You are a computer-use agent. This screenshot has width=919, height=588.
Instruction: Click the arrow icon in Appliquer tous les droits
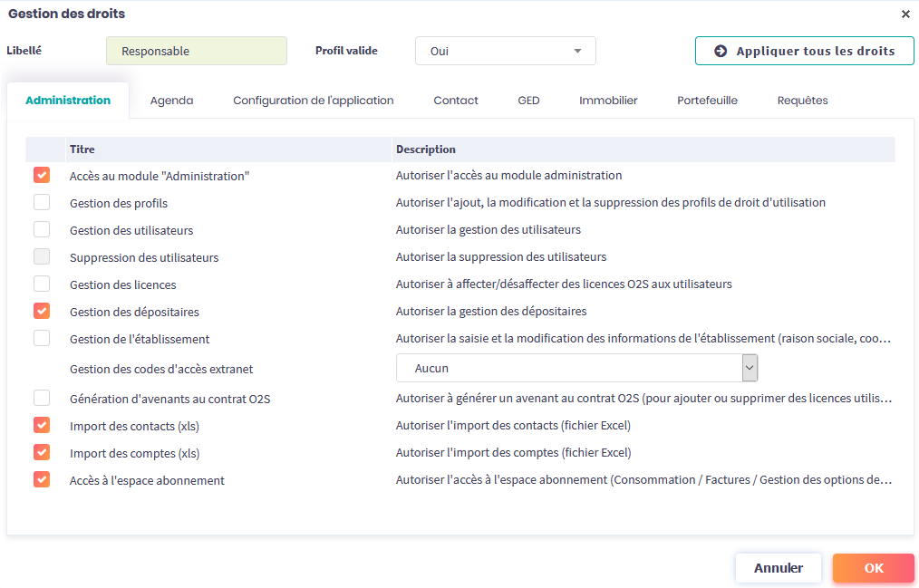click(721, 51)
